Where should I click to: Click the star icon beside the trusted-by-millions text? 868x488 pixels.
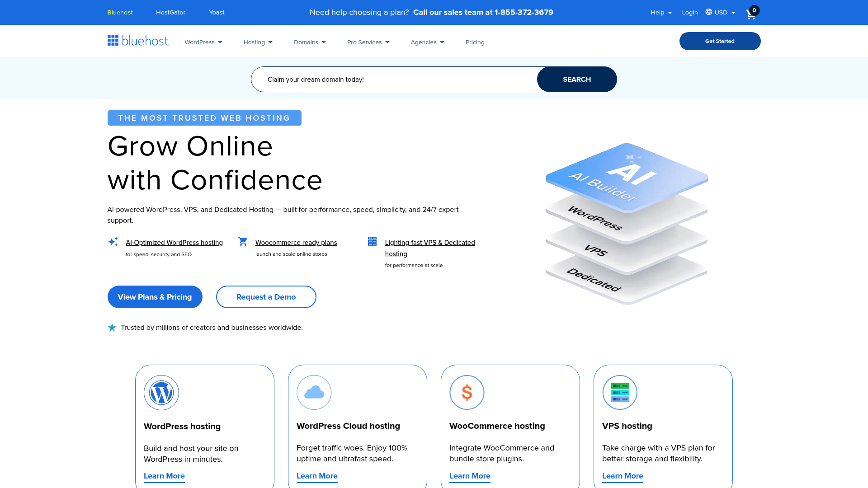coord(112,327)
